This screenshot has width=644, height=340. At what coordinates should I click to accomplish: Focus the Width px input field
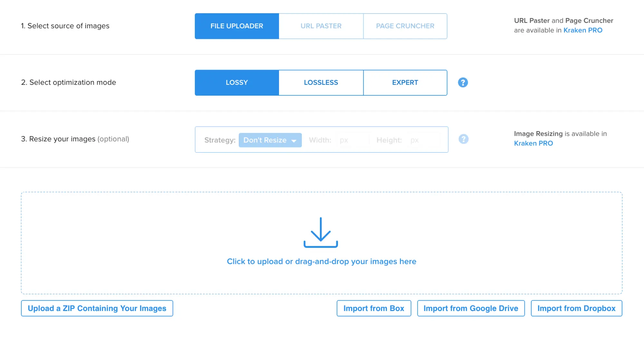(352, 140)
